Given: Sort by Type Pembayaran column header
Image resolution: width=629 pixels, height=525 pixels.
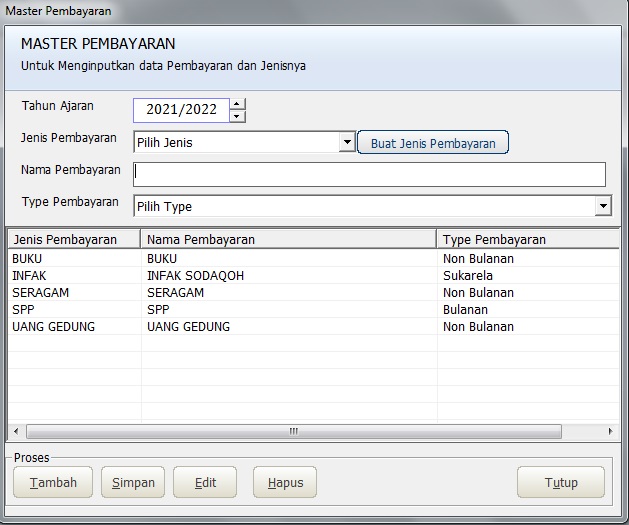Looking at the screenshot, I should pos(528,239).
